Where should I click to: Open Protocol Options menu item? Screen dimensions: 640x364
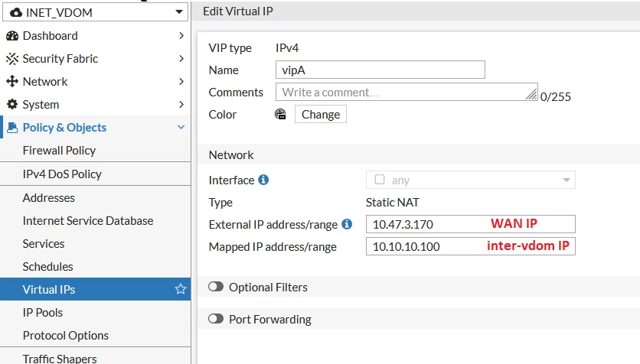[x=95, y=335]
